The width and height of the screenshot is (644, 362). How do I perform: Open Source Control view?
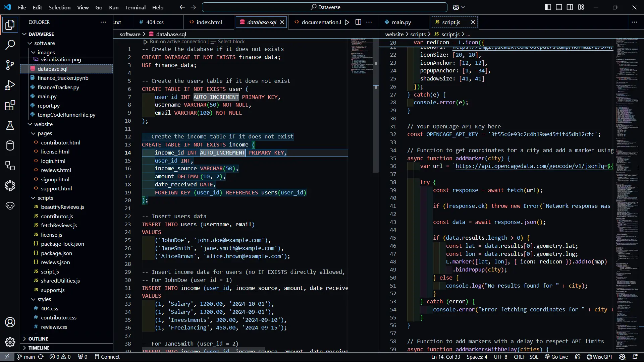[x=10, y=65]
